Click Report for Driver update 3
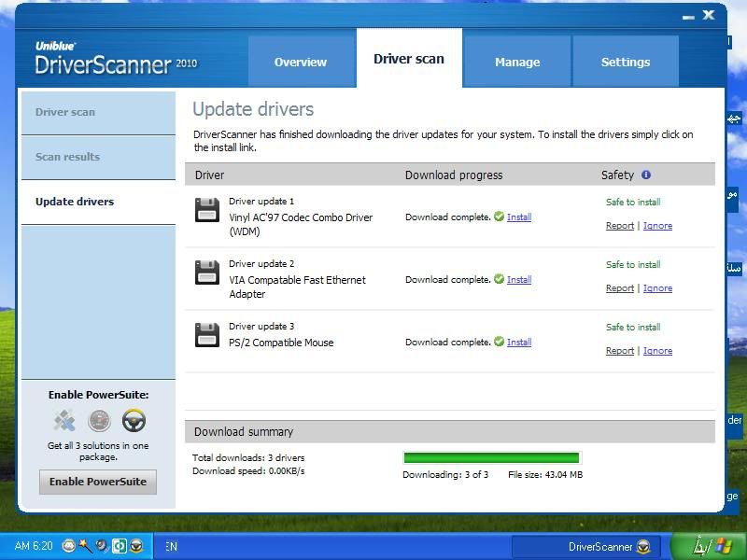The height and width of the screenshot is (560, 747). pyautogui.click(x=620, y=351)
